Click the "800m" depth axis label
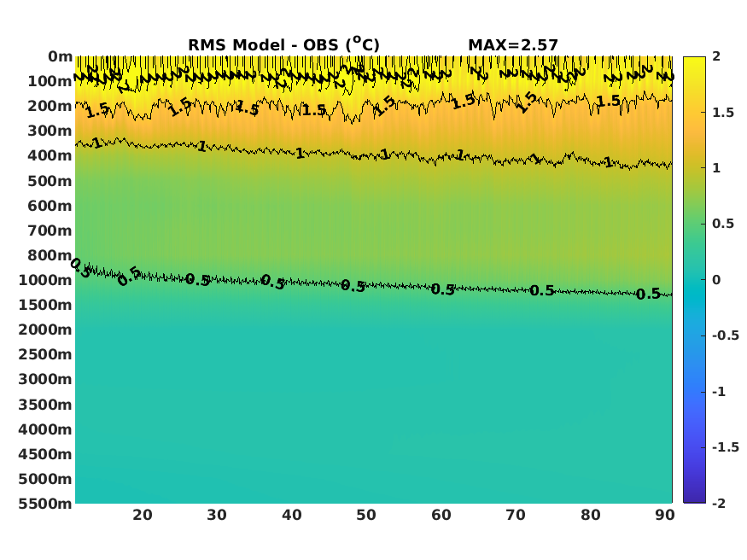The height and width of the screenshot is (560, 747). [x=50, y=255]
